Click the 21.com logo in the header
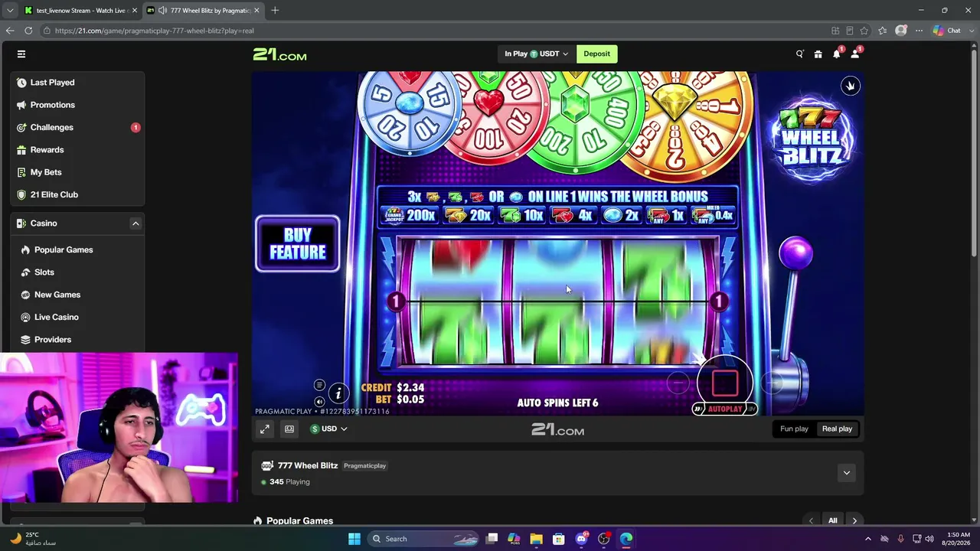 (x=279, y=54)
